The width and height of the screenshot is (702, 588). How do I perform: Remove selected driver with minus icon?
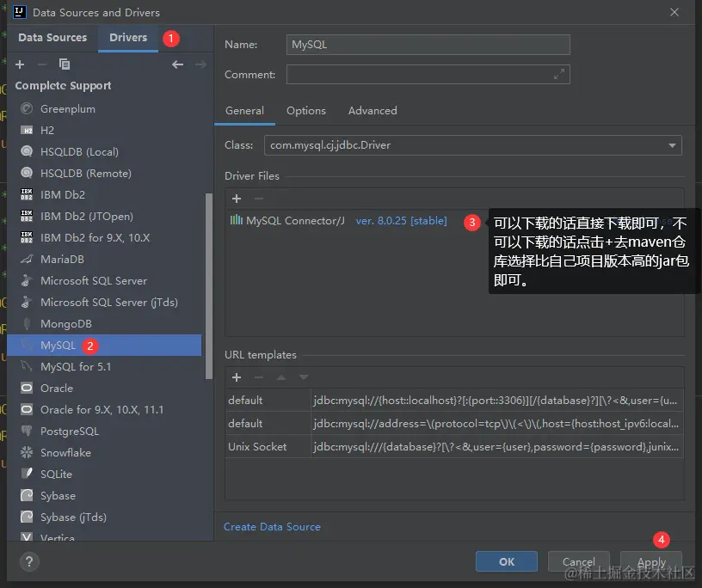(42, 64)
